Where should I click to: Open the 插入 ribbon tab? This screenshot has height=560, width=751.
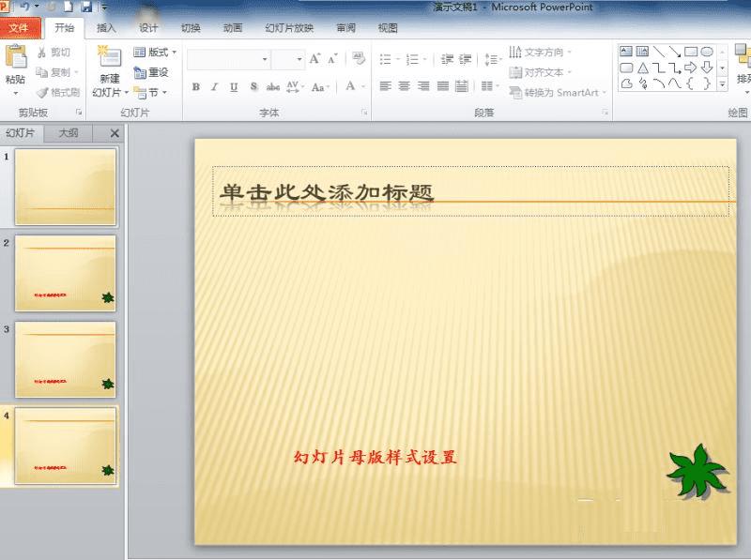(106, 28)
